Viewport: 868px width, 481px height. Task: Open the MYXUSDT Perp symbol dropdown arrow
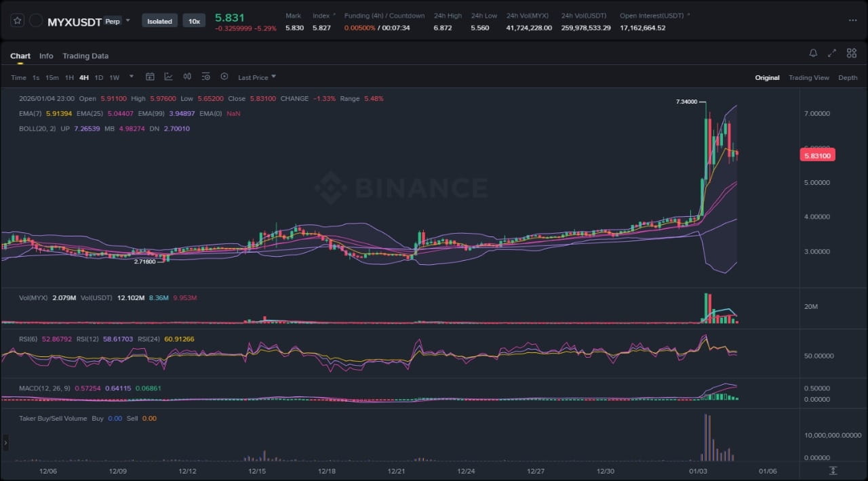(x=127, y=20)
